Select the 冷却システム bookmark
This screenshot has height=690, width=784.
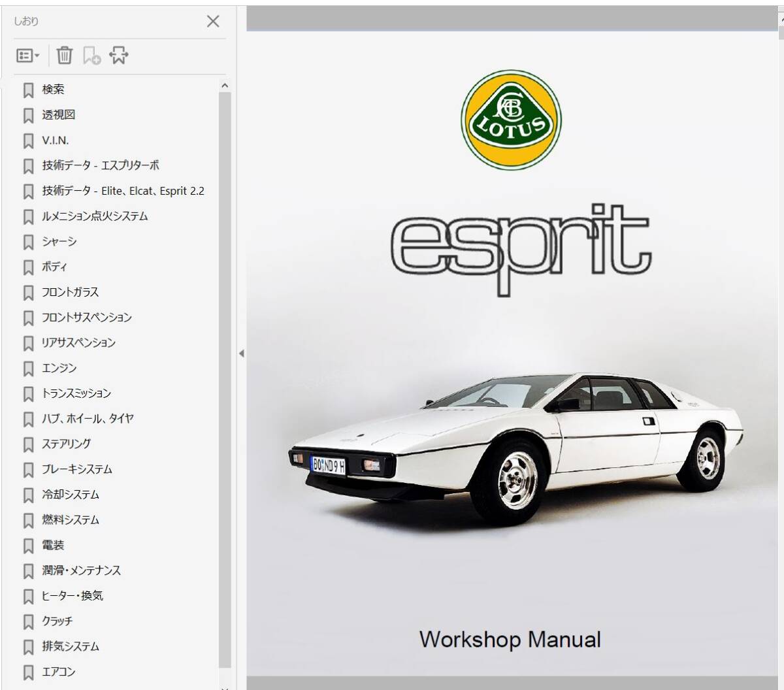click(71, 495)
